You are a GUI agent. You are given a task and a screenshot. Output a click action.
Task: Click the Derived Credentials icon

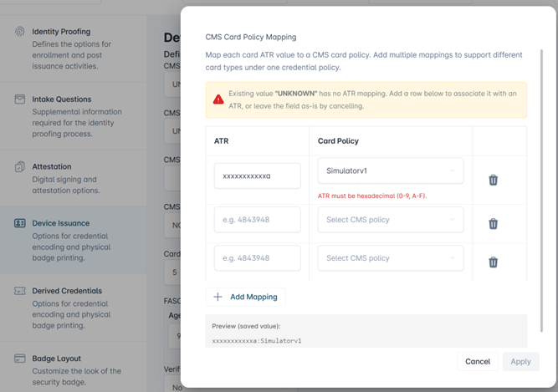(19, 291)
